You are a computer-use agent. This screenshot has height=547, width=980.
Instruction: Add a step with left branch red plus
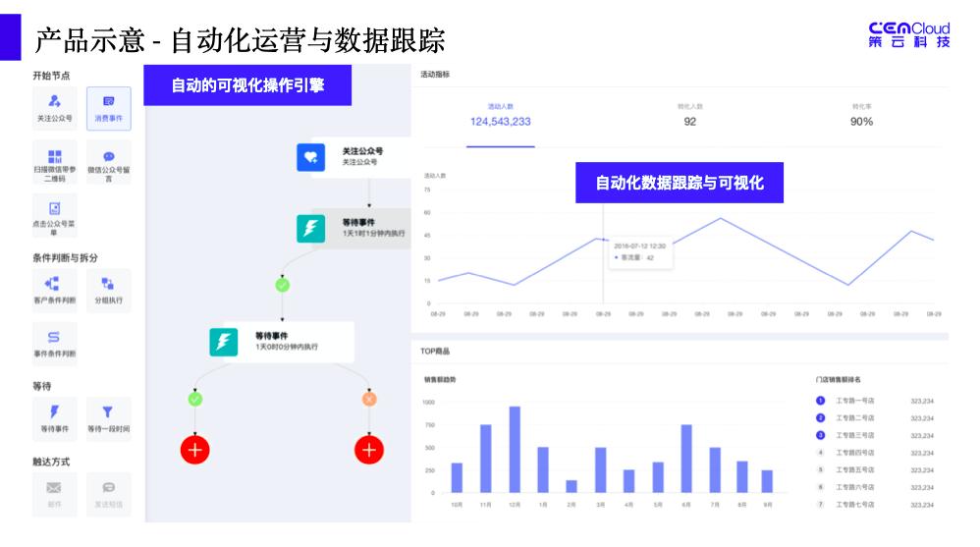coord(195,450)
